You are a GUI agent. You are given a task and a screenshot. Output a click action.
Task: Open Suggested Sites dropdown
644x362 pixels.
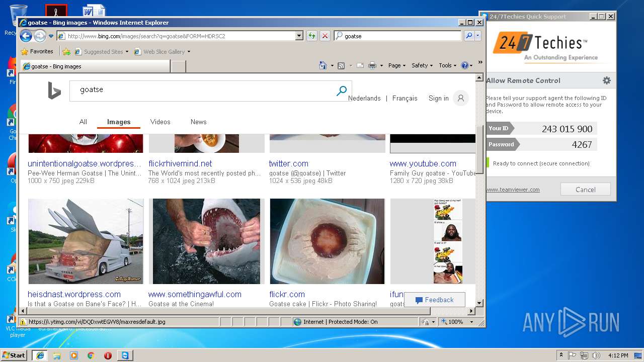[127, 52]
